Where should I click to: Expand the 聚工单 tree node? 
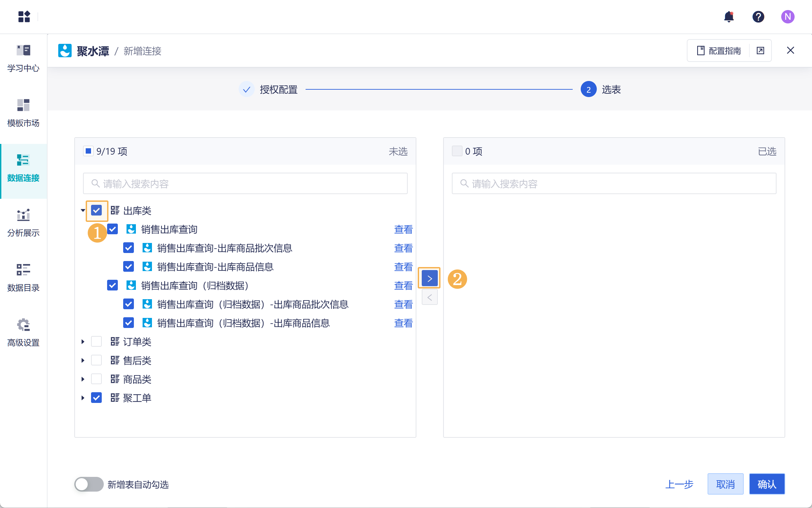click(83, 398)
